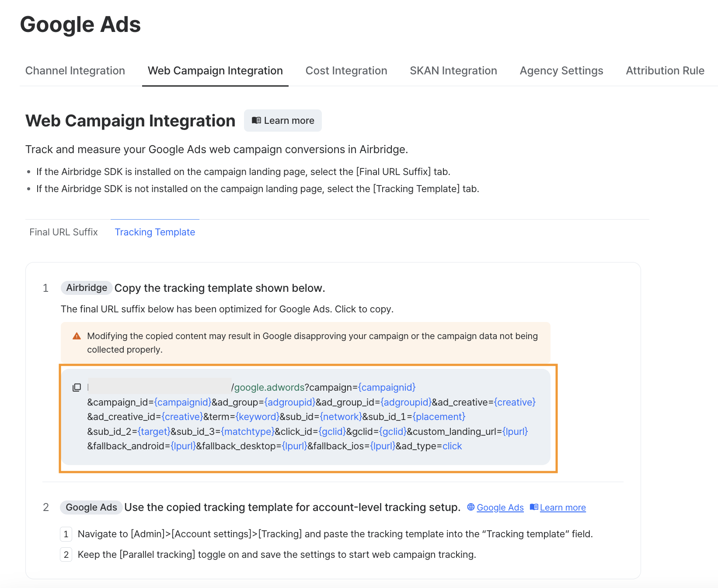Click 'Copy the tracking template shown below.' text
The image size is (718, 588).
click(x=220, y=288)
